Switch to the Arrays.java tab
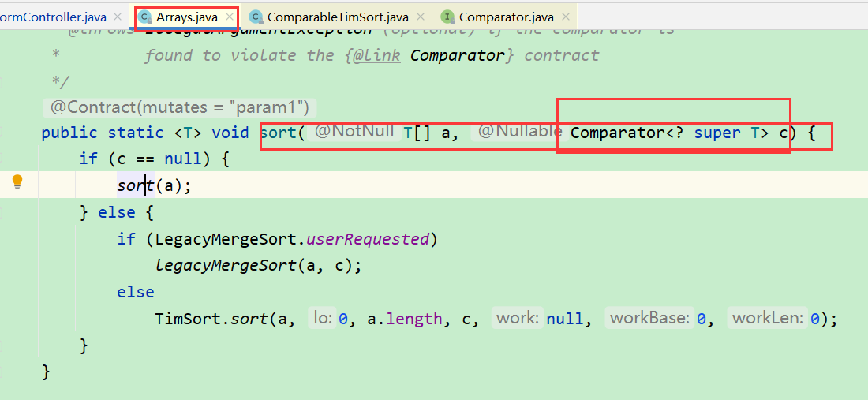Viewport: 868px width, 400px height. (x=186, y=17)
